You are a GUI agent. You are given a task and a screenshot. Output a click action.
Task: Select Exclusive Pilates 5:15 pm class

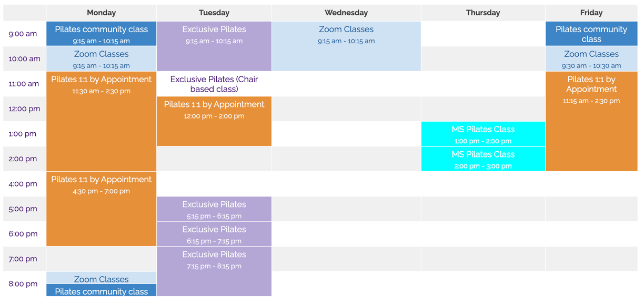214,209
